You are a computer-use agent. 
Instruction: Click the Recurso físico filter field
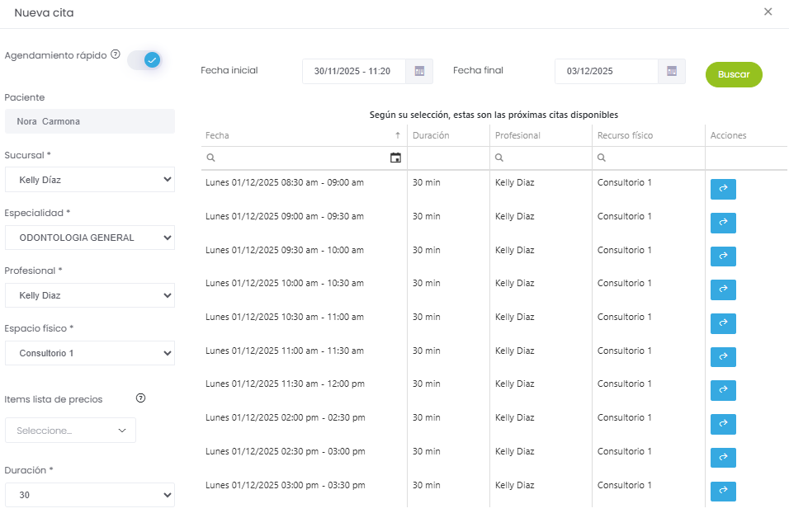[x=652, y=158]
